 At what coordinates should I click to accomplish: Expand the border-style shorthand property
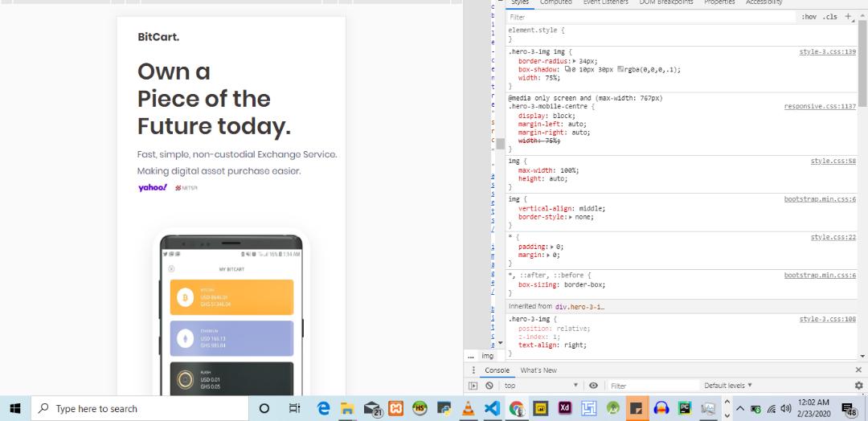[x=571, y=218]
